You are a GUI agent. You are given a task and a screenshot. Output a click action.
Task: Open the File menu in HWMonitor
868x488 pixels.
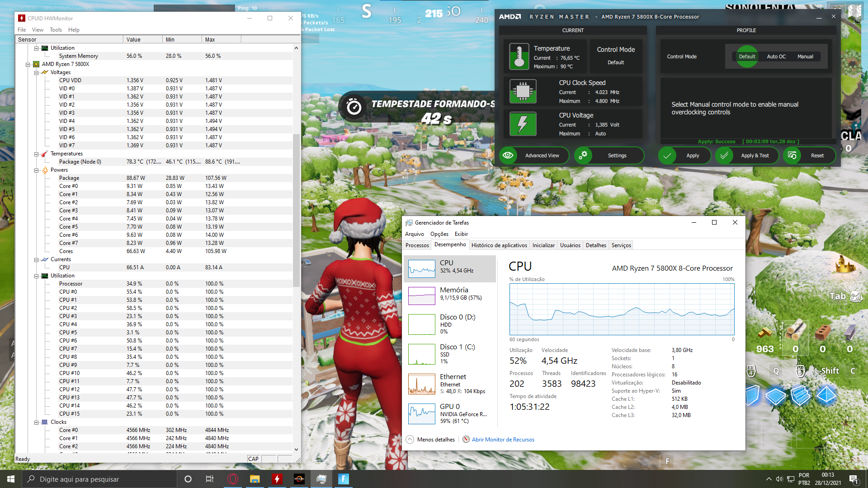click(x=22, y=30)
